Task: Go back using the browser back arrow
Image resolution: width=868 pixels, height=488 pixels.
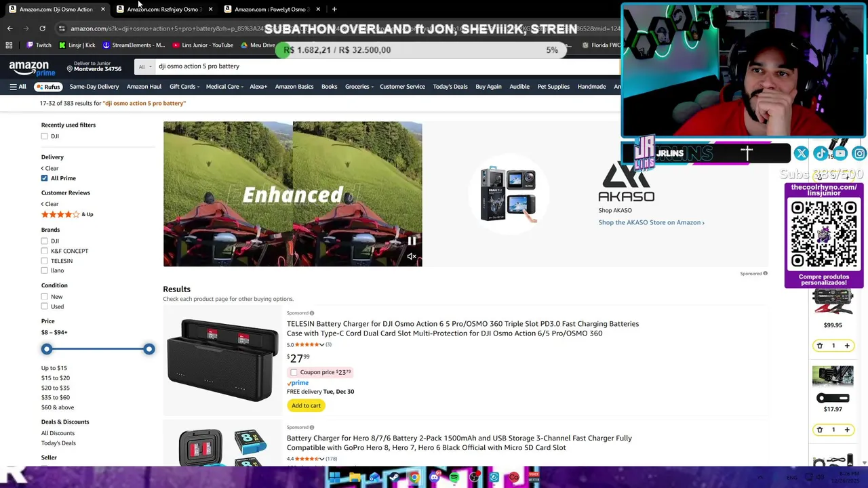Action: 9,28
